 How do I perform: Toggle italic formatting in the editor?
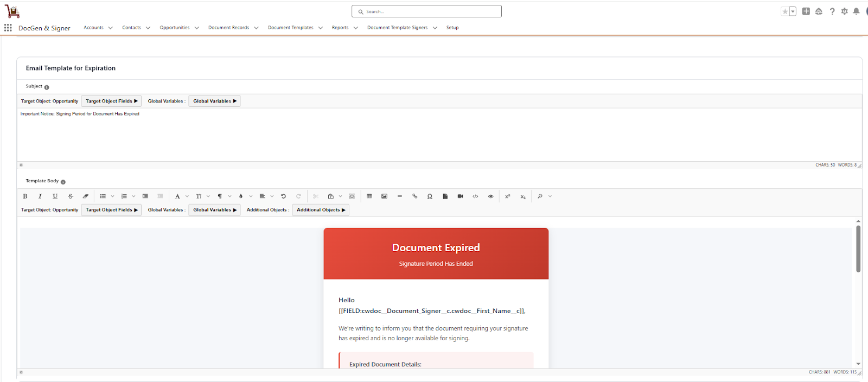[x=40, y=196]
